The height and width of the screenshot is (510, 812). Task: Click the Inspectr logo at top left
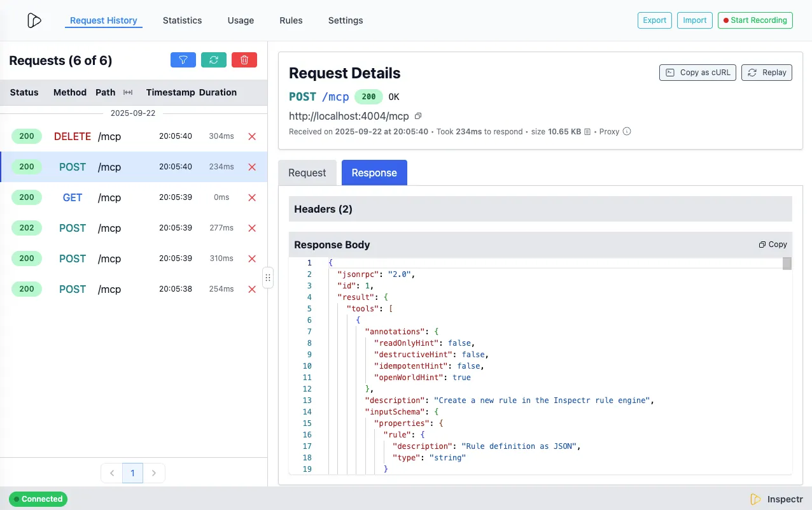34,20
